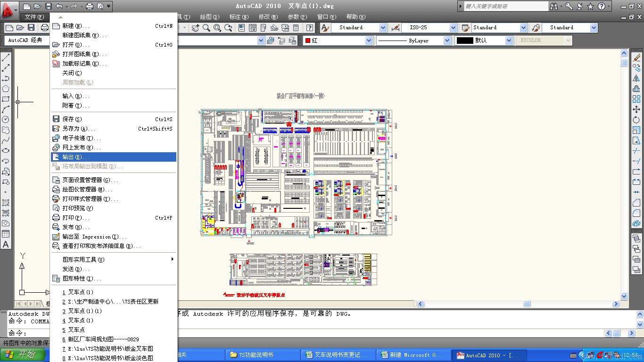The width and height of the screenshot is (644, 362).
Task: Expand the 图形实用工具 submenu arrow
Action: [x=172, y=259]
